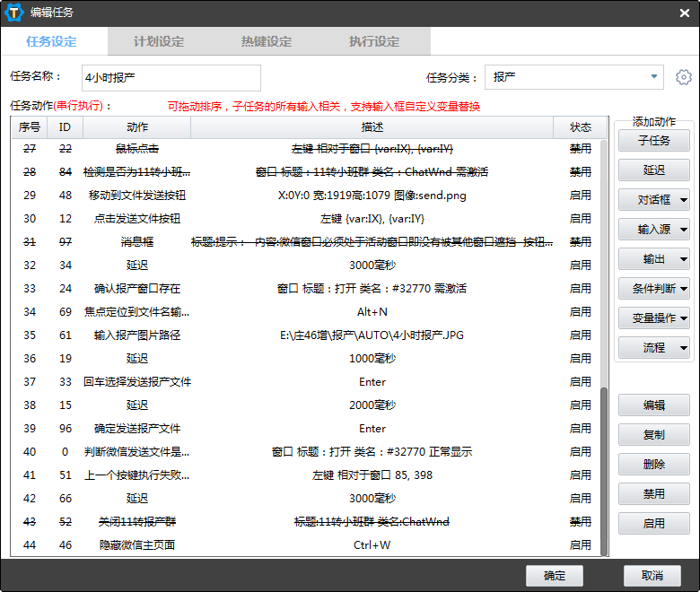This screenshot has width=700, height=592.
Task: Click the action list vertical scrollbar thumb
Action: tap(604, 471)
